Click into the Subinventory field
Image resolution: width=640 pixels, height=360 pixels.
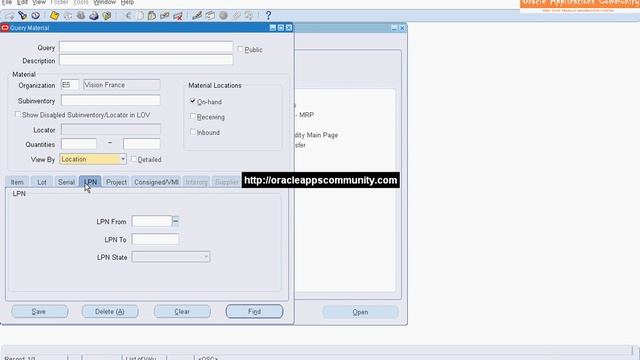point(111,100)
